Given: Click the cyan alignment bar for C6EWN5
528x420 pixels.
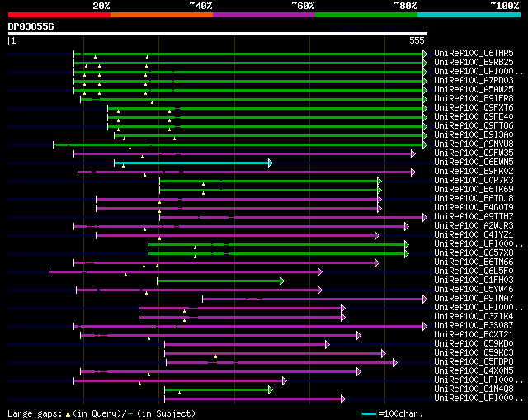Looking at the screenshot, I should pos(191,163).
